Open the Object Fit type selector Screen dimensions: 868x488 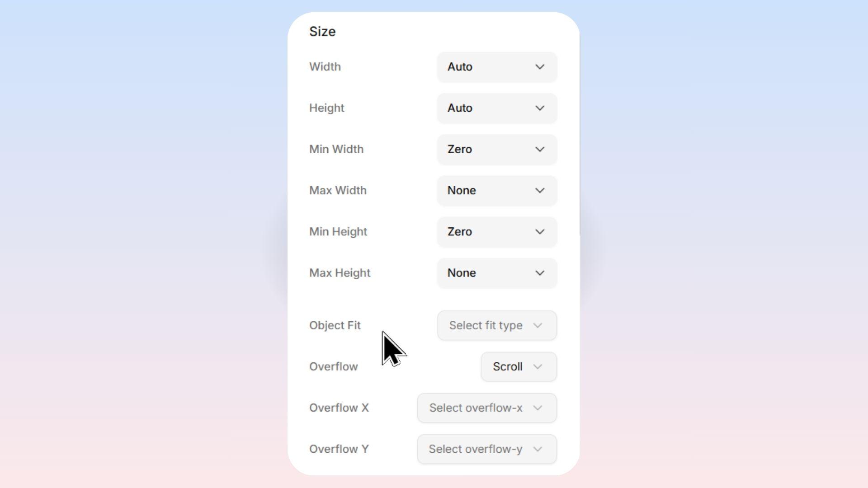(496, 325)
